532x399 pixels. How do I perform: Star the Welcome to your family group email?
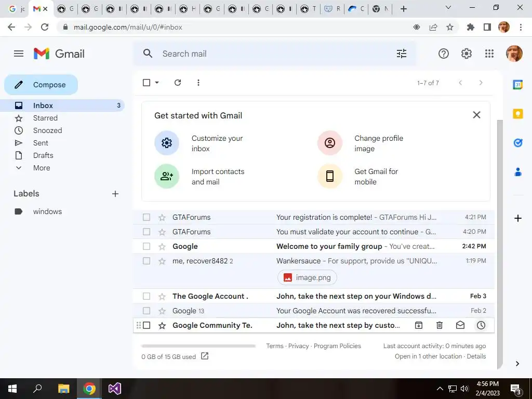coord(162,246)
